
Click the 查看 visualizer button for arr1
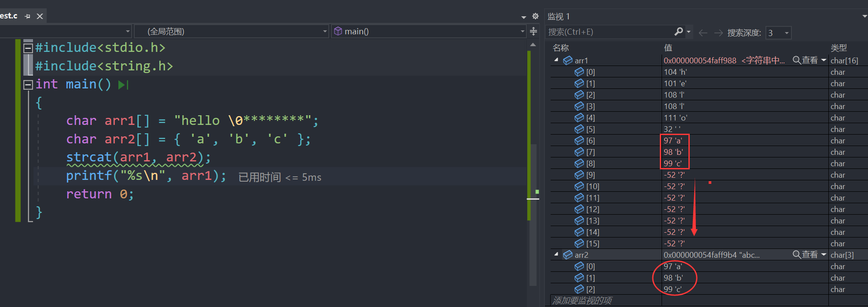805,60
